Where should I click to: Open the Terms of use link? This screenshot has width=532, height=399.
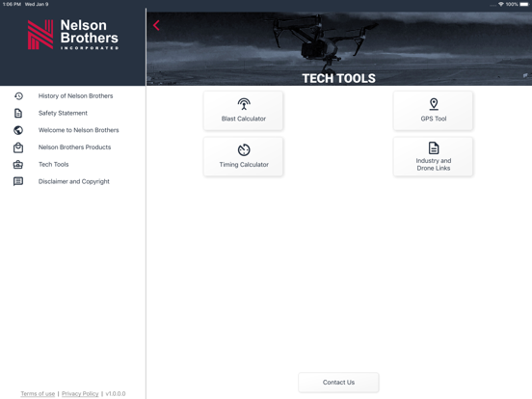tap(38, 393)
